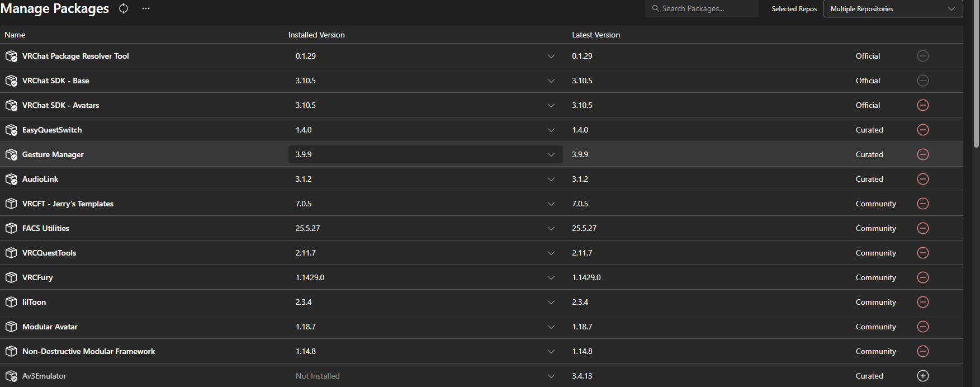Remove FACS Utilities package

[923, 228]
